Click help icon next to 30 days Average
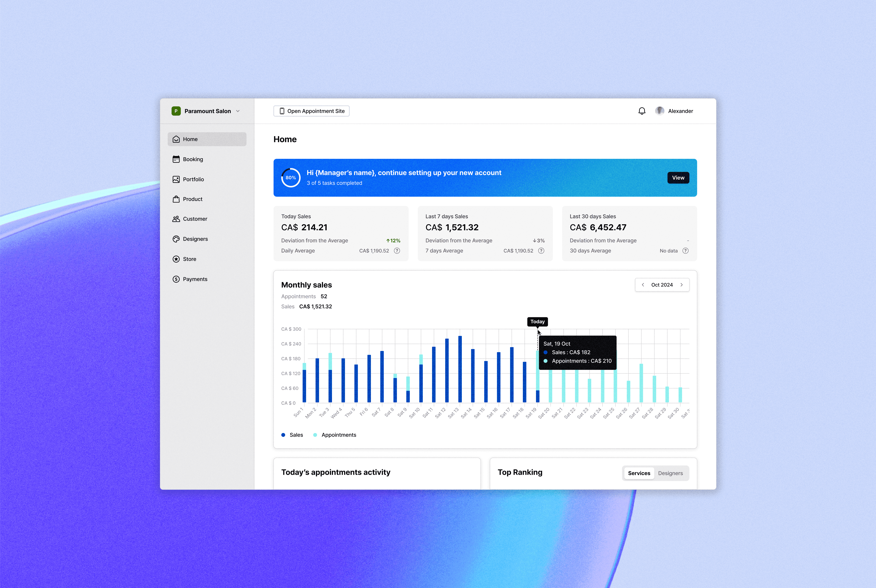Image resolution: width=876 pixels, height=588 pixels. [685, 251]
